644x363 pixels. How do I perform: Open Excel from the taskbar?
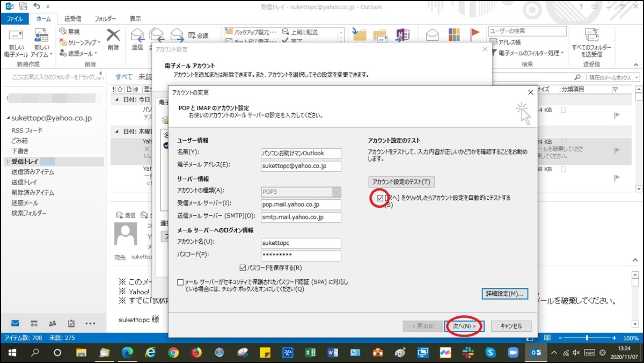tap(310, 353)
